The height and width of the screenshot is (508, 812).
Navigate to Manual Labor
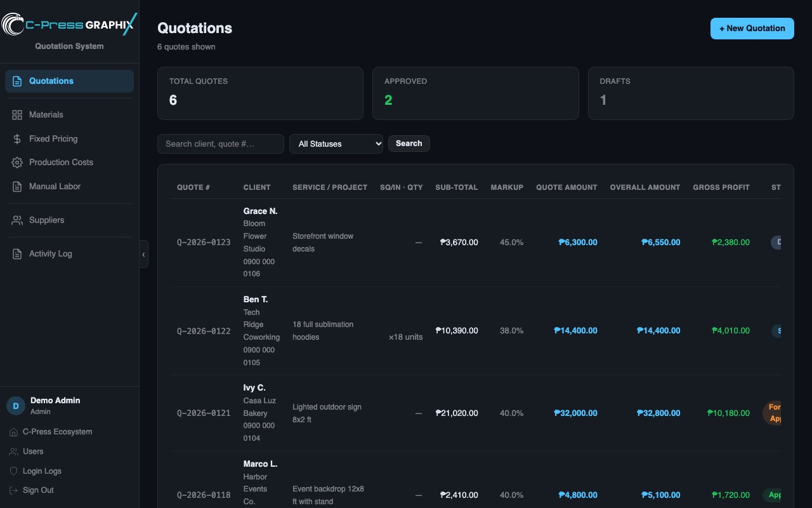69,187
